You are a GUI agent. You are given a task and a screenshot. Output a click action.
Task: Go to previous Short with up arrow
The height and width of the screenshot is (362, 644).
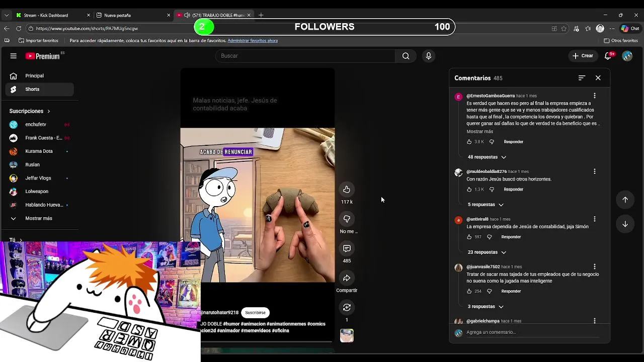coord(625,200)
